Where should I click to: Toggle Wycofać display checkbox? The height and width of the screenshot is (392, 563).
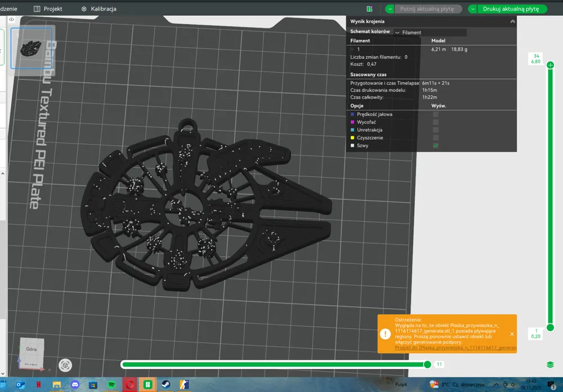[436, 122]
